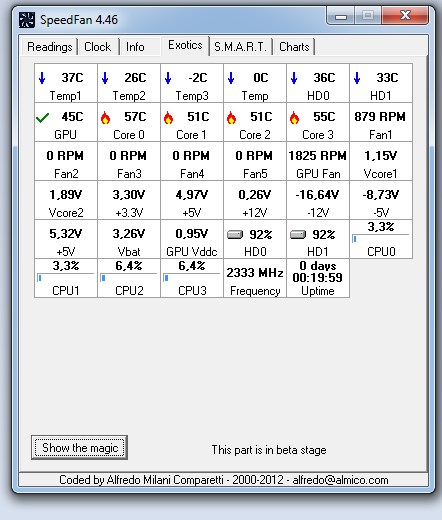Click the Show the magic button

point(80,448)
